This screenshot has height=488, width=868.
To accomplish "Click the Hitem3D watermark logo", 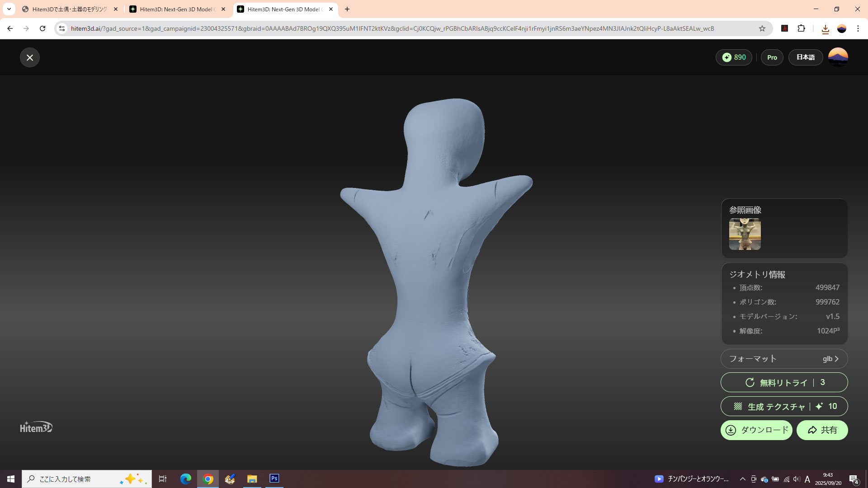I will click(x=36, y=427).
